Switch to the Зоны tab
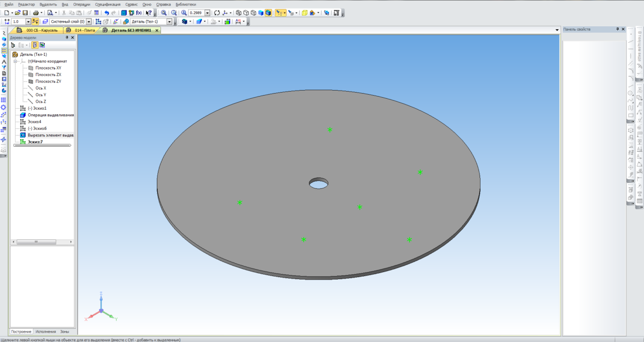This screenshot has width=644, height=342. pos(65,332)
